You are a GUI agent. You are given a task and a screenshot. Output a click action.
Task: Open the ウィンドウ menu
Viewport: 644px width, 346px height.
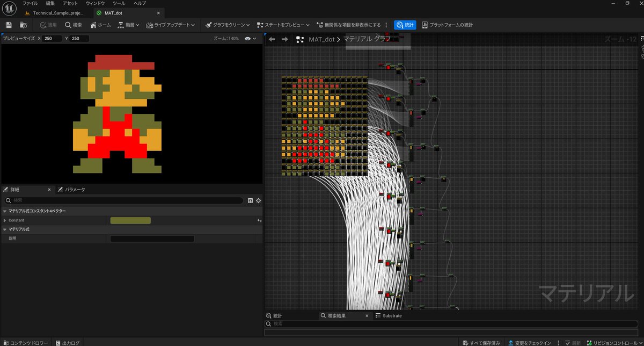point(95,3)
